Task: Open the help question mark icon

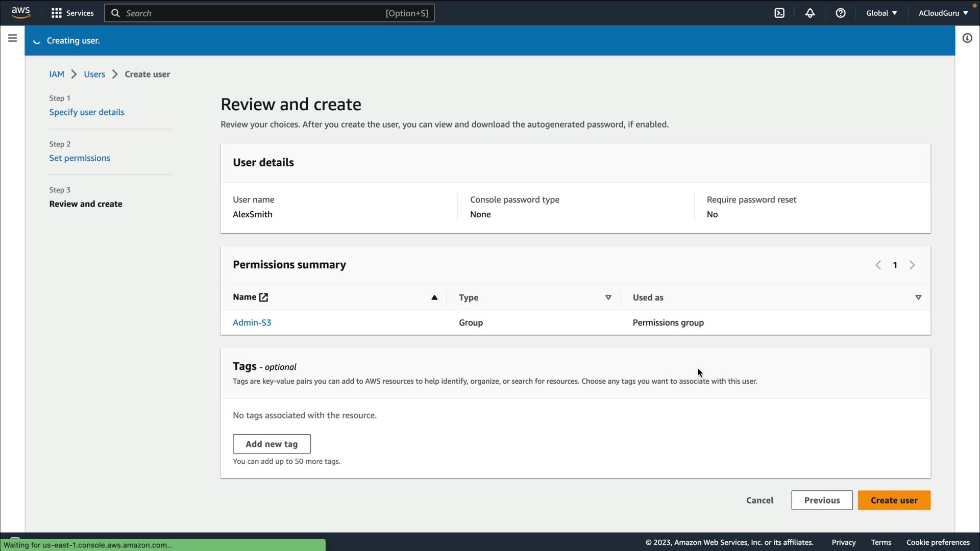Action: click(841, 13)
